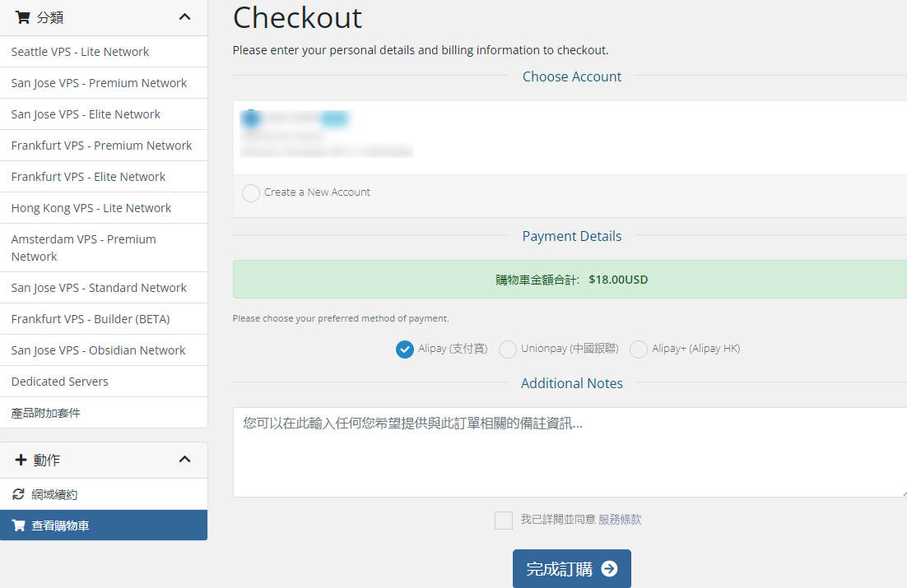Open 產品附加套件 category

click(x=104, y=413)
